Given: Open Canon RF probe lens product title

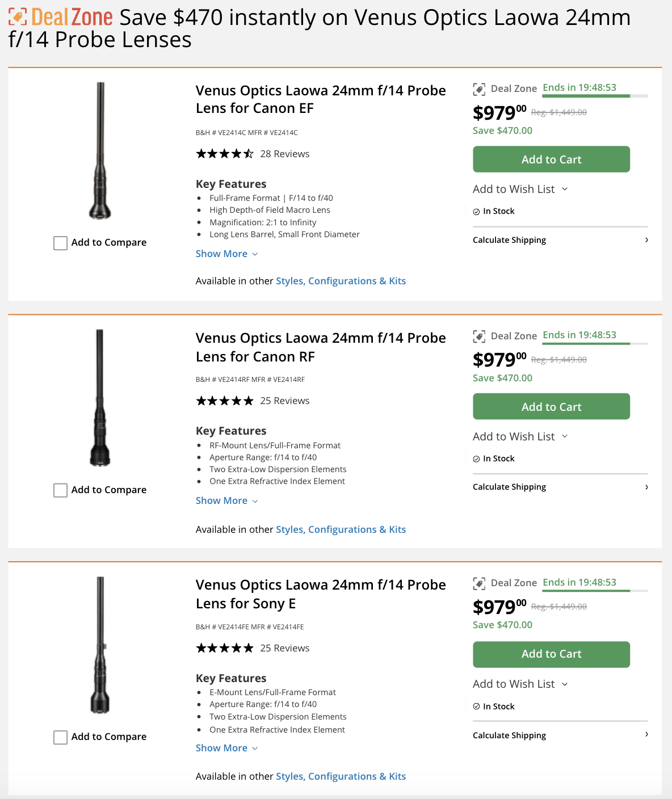Looking at the screenshot, I should tap(321, 347).
